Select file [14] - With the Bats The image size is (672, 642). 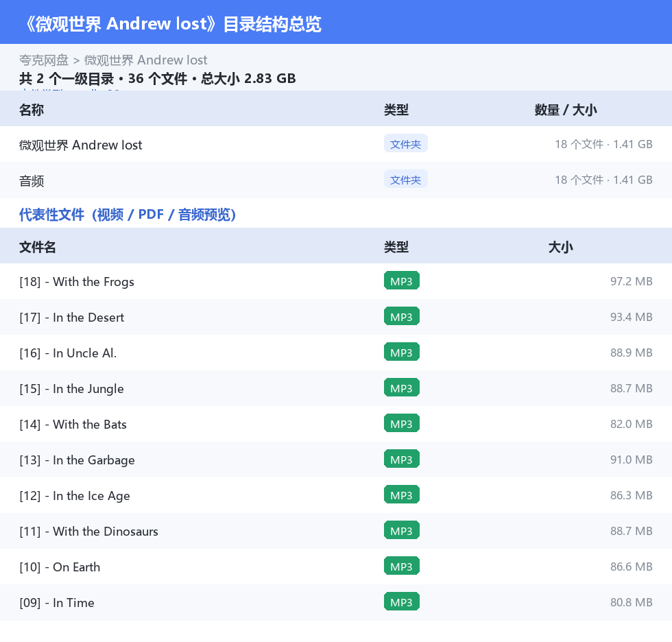click(73, 425)
